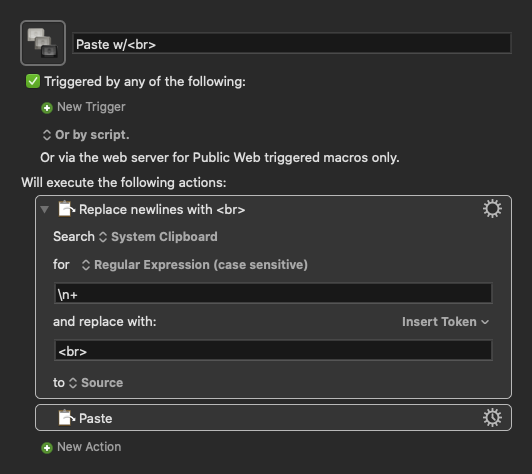Open the Source destination popup

point(96,383)
